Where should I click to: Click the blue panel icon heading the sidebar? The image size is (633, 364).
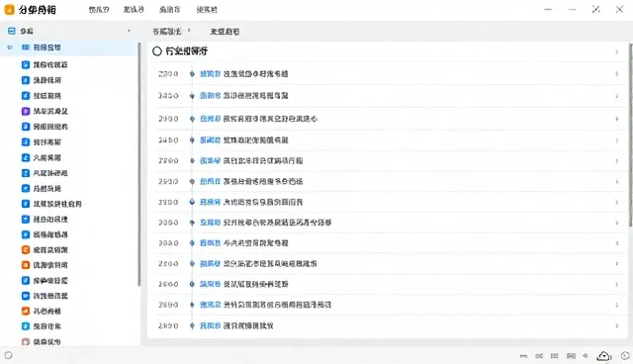[x=12, y=31]
